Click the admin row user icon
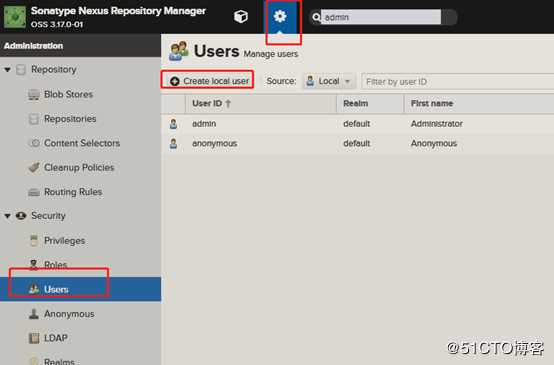 coord(173,124)
